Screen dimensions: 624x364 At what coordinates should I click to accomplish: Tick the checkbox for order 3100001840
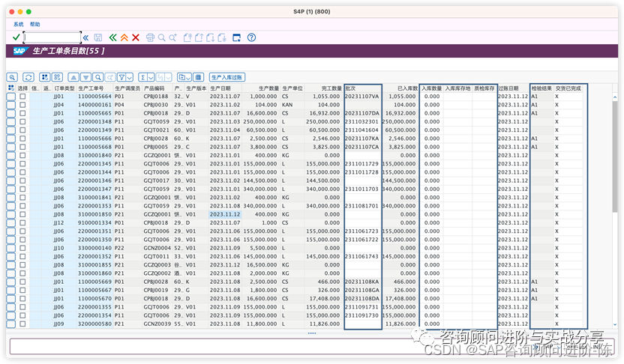coord(22,155)
